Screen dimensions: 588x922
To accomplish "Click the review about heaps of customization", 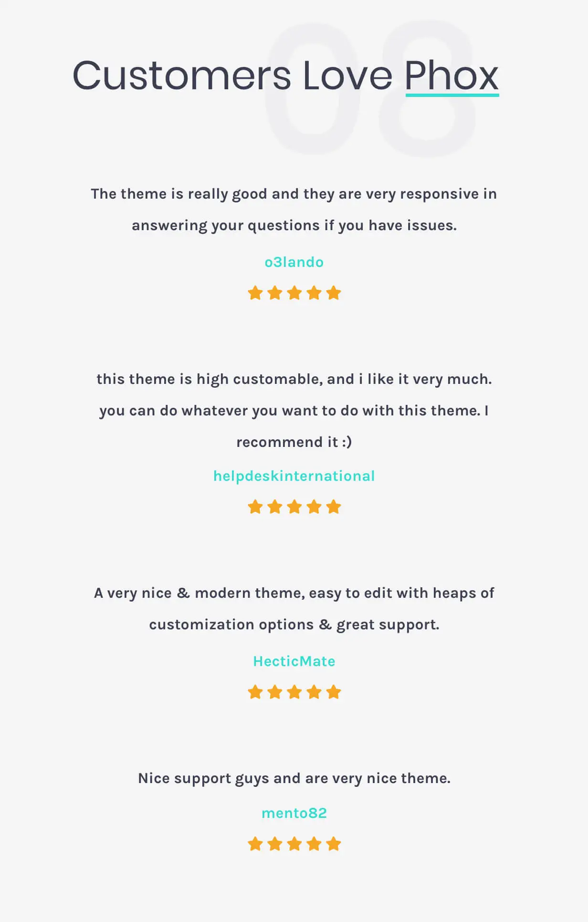I will [294, 609].
